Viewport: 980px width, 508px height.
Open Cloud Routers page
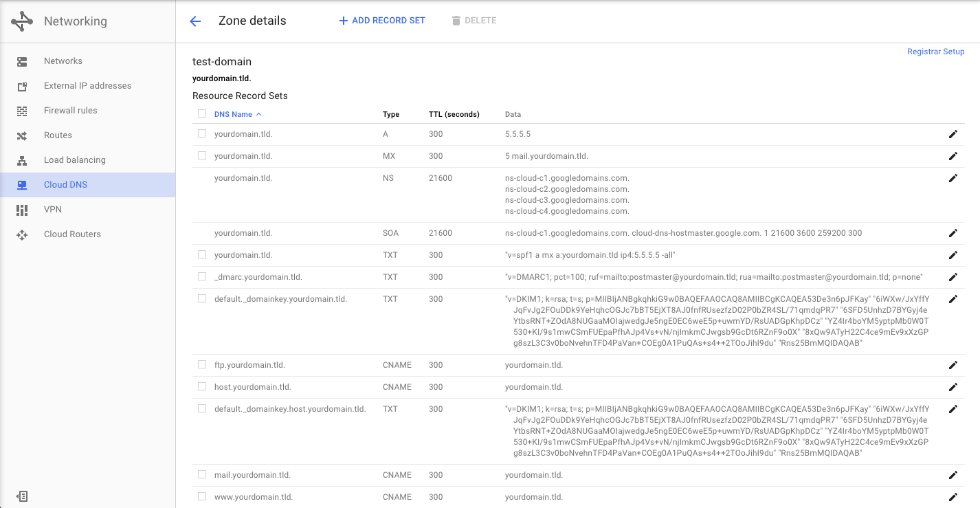click(87, 234)
